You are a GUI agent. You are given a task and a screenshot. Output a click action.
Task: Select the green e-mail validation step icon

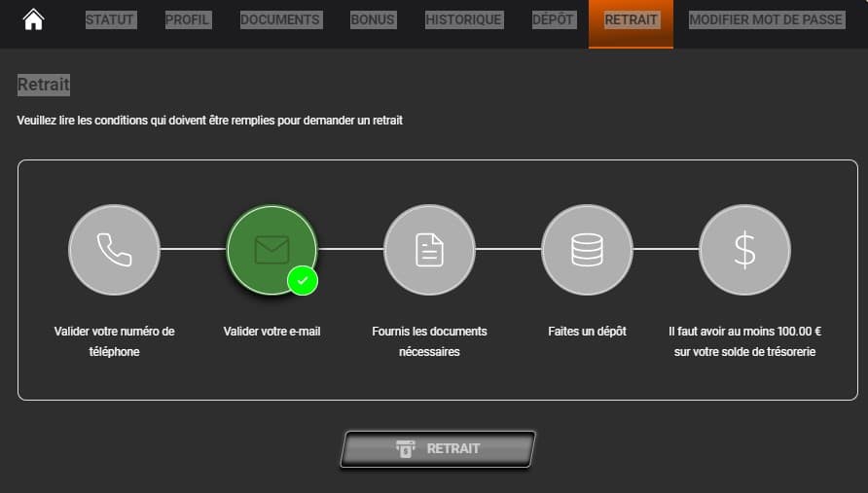coord(271,250)
